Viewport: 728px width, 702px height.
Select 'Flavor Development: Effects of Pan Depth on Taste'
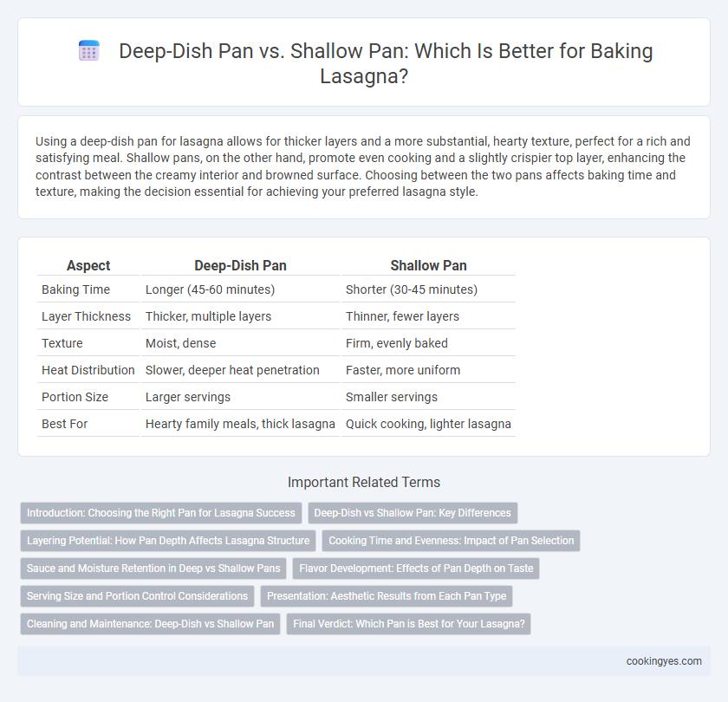[416, 569]
